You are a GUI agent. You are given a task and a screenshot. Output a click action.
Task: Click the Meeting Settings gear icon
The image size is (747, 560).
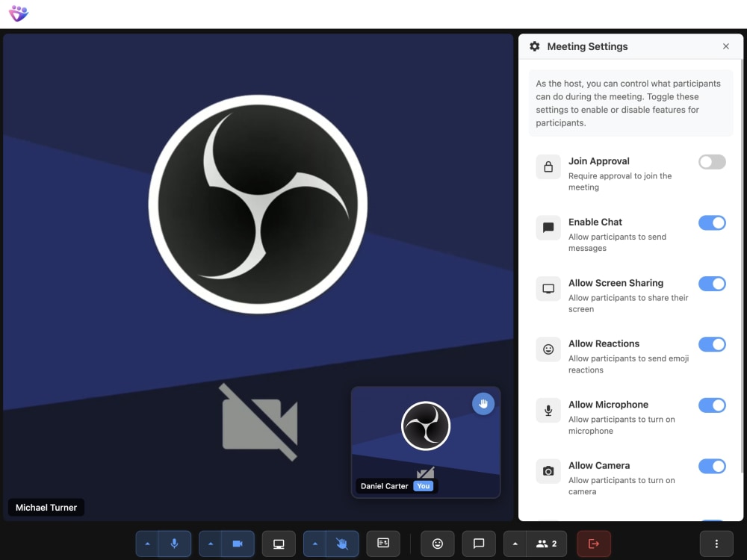[x=535, y=46]
